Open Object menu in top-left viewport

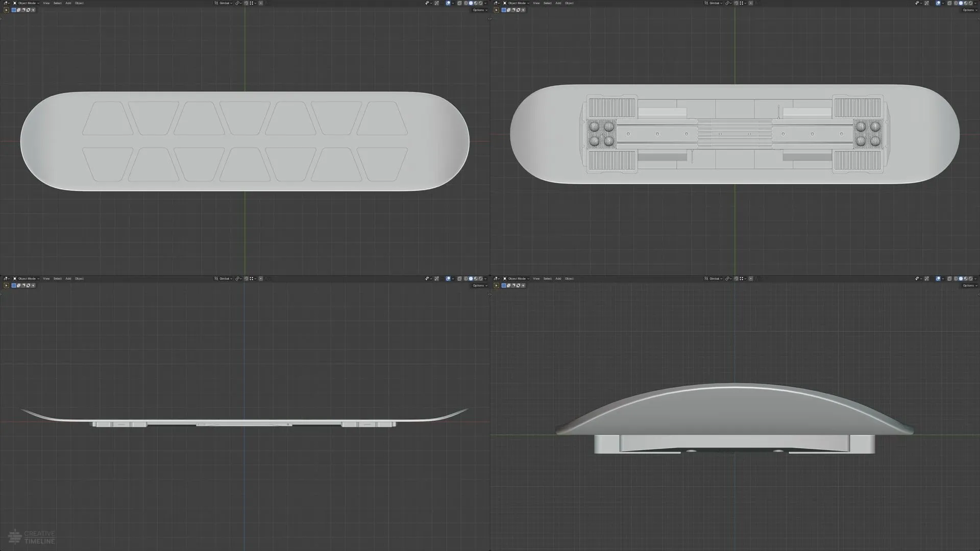(79, 3)
